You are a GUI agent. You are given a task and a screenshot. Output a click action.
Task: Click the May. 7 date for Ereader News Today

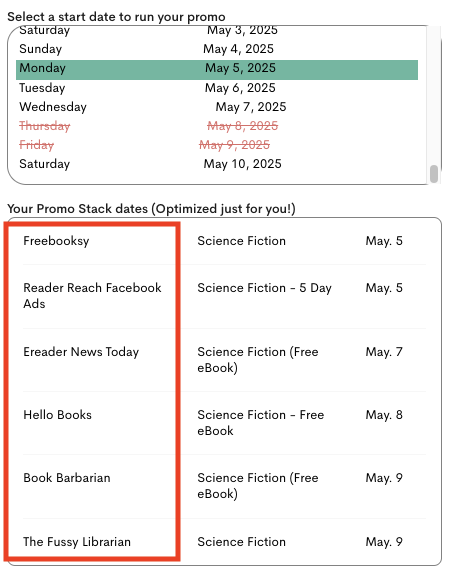coord(384,352)
